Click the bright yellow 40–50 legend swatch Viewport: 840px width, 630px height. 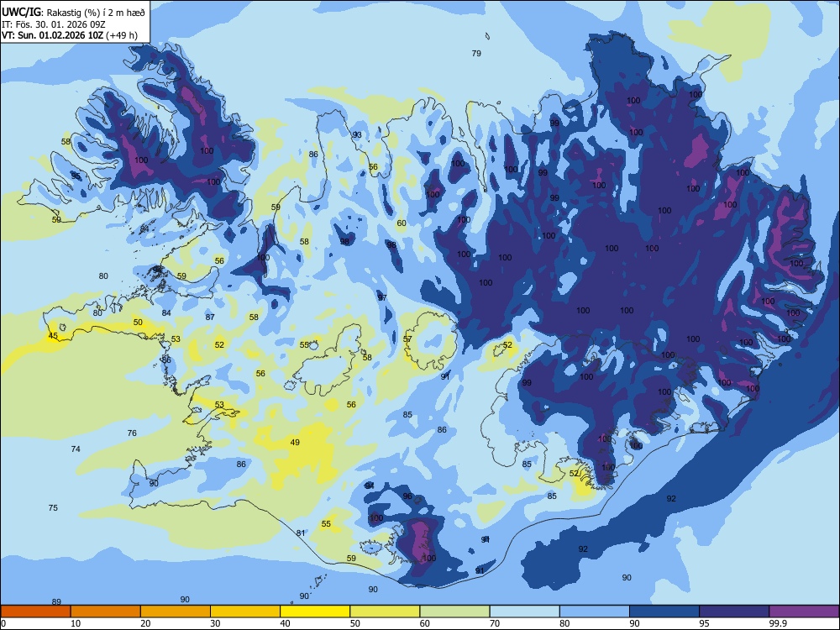(315, 612)
